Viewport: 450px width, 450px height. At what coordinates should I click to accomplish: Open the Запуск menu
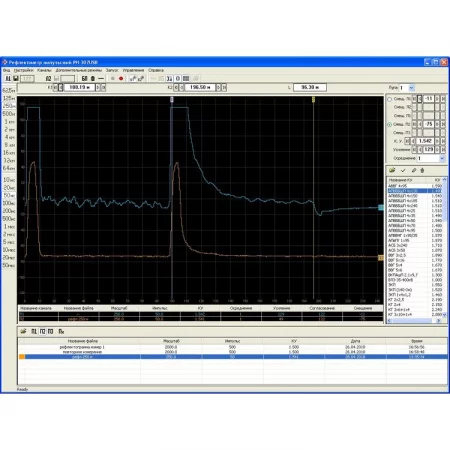coord(112,70)
